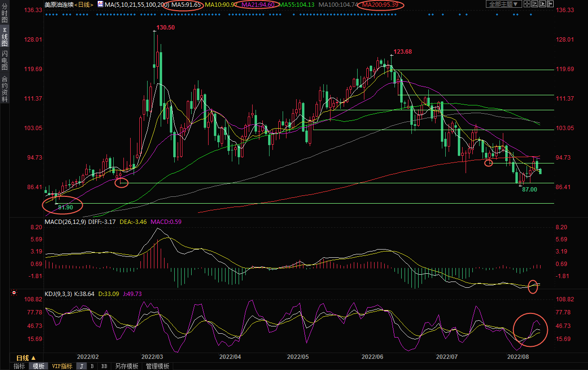The width and height of the screenshot is (588, 370).
Task: Click the exit arrow icon top right
Action: (550, 4)
